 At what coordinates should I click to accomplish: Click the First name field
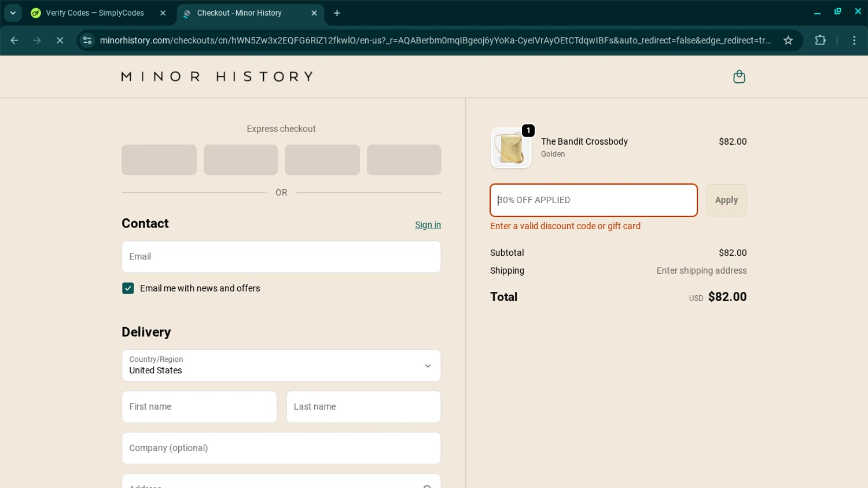(x=199, y=407)
